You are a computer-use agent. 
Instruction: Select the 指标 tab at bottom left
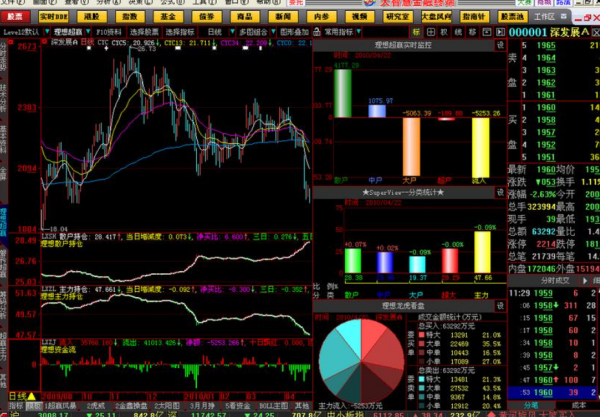point(16,406)
